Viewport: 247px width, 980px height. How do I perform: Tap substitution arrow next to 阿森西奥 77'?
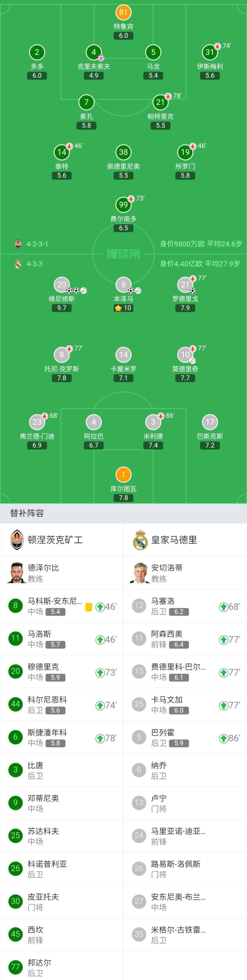[x=223, y=640]
